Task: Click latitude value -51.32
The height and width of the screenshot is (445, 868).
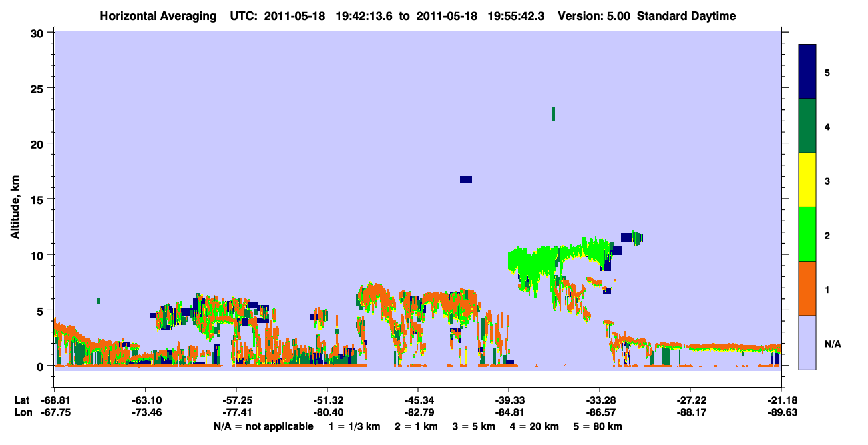Action: (x=327, y=400)
